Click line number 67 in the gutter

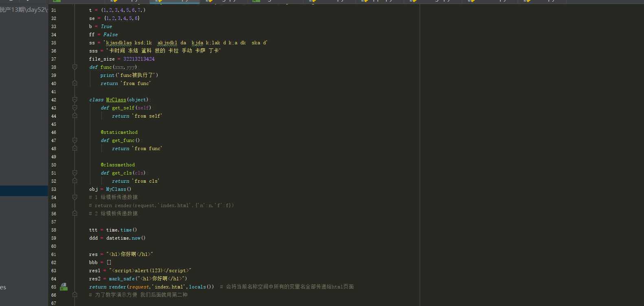54,303
